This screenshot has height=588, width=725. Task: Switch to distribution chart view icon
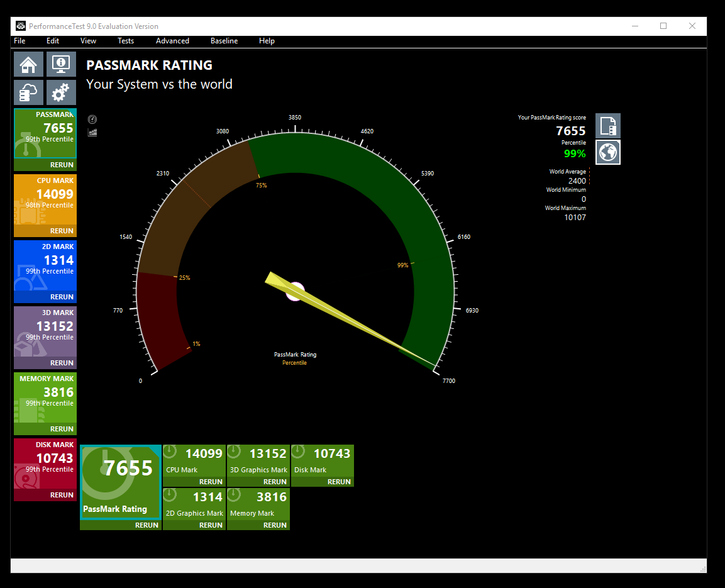(92, 133)
